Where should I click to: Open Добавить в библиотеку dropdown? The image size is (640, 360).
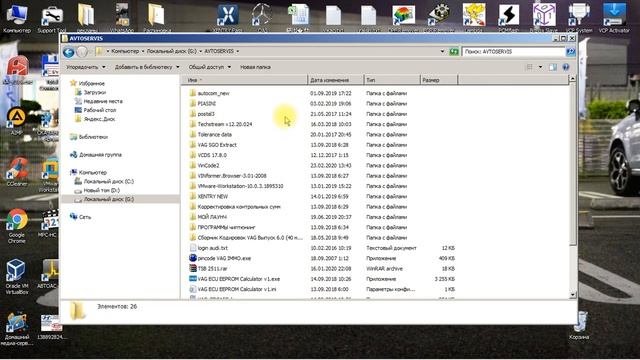pos(147,67)
